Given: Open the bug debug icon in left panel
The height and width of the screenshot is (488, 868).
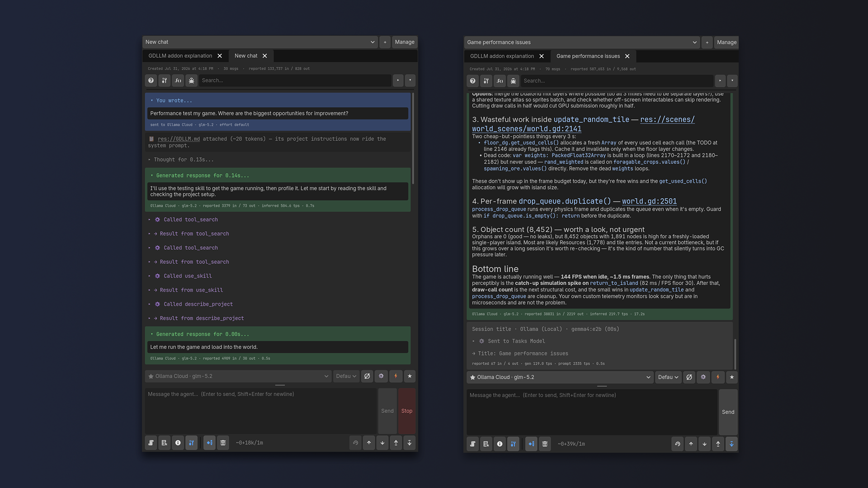Looking at the screenshot, I should [192, 80].
